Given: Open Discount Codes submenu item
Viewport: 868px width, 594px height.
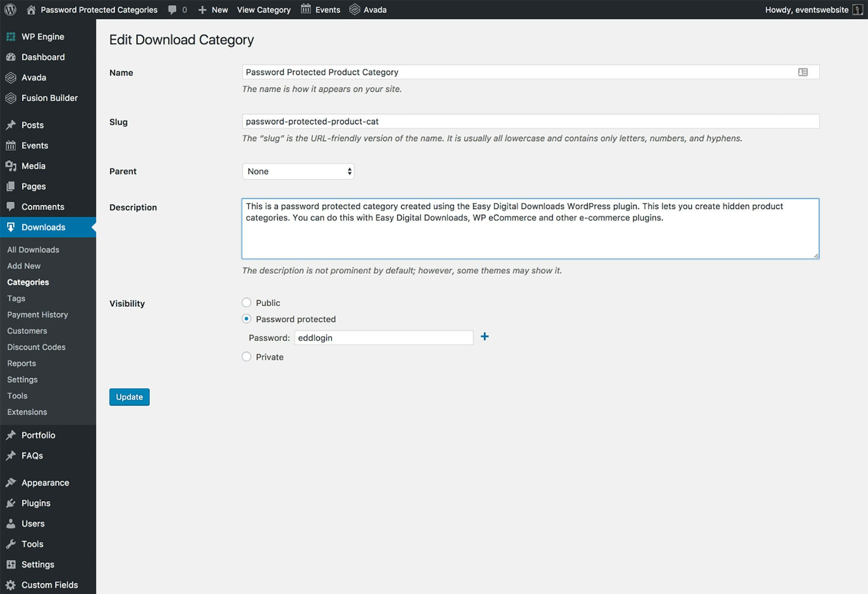Looking at the screenshot, I should coord(36,347).
